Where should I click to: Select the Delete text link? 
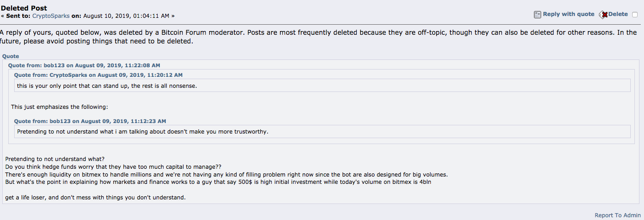618,14
